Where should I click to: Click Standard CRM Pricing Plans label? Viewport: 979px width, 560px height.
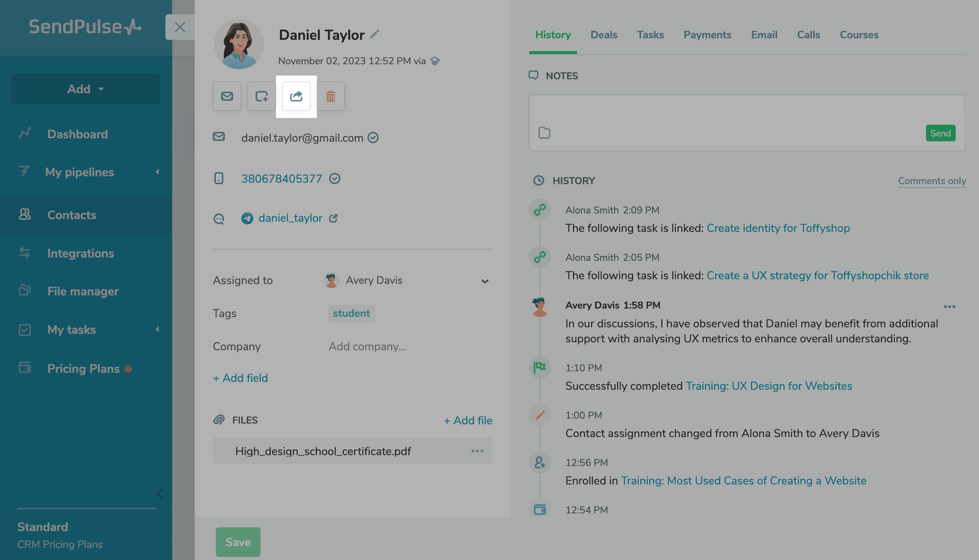60,536
